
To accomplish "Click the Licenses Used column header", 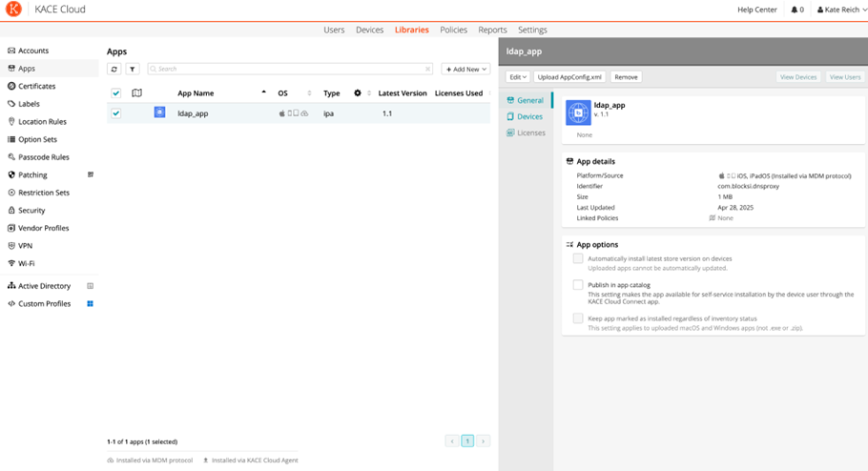I will click(x=459, y=93).
